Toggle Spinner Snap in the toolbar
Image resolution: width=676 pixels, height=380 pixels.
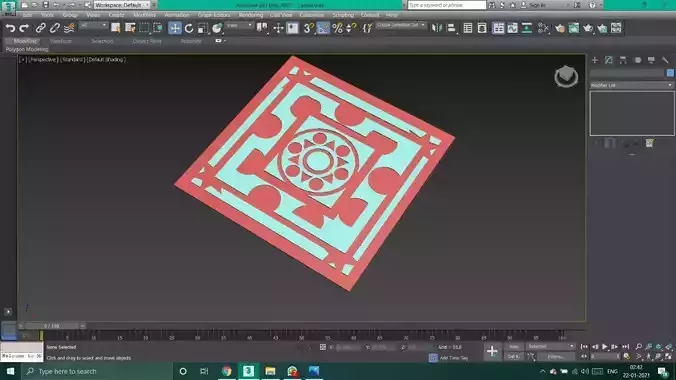(351, 28)
